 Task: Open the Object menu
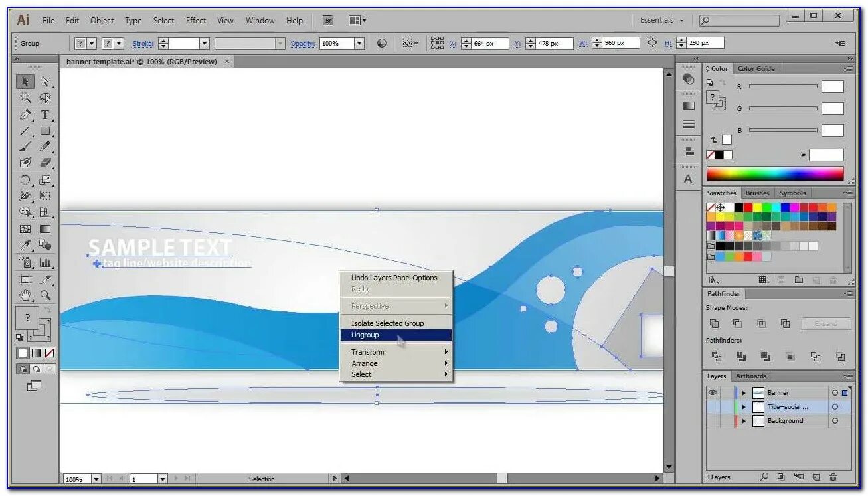tap(102, 21)
